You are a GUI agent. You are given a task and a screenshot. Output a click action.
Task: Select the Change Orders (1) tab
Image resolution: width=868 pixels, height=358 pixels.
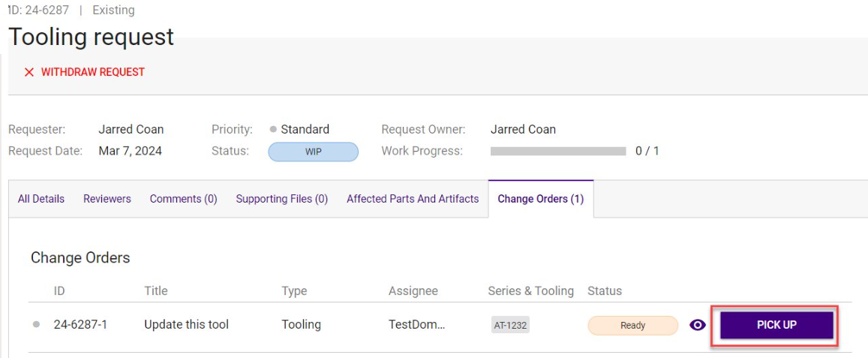(x=540, y=199)
